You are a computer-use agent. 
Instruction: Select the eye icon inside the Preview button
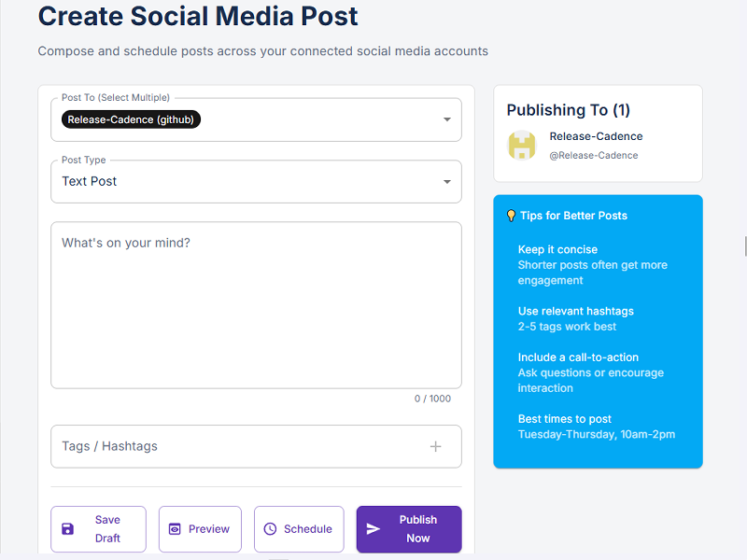tap(176, 528)
